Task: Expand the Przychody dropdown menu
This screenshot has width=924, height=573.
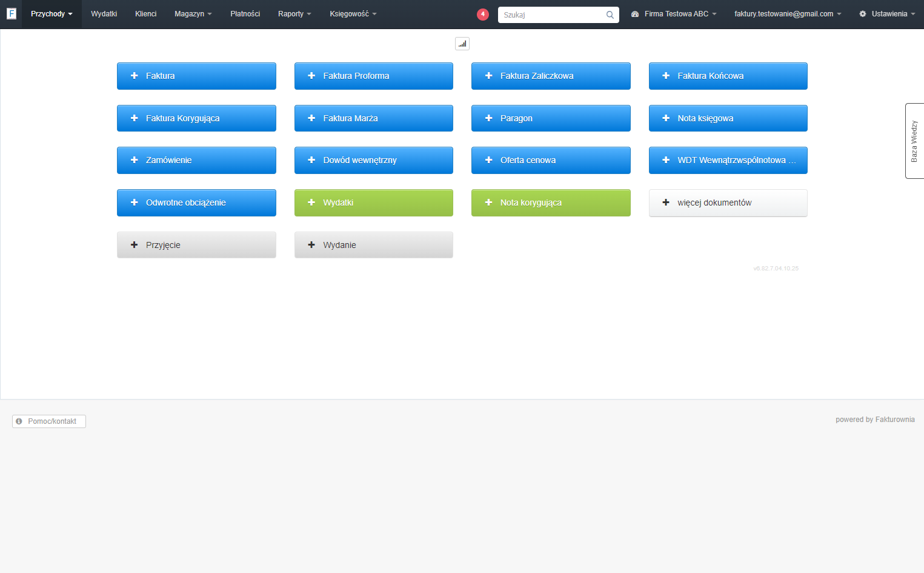Action: tap(52, 14)
